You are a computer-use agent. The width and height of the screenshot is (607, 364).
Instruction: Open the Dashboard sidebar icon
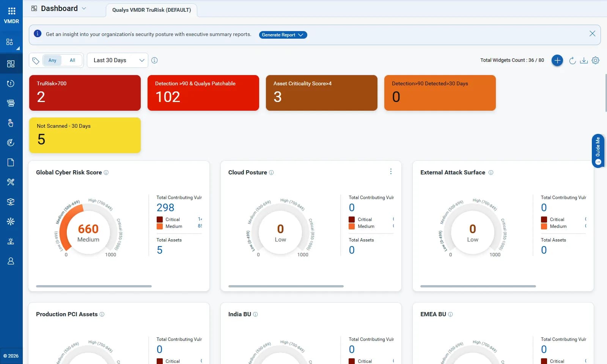pos(11,64)
